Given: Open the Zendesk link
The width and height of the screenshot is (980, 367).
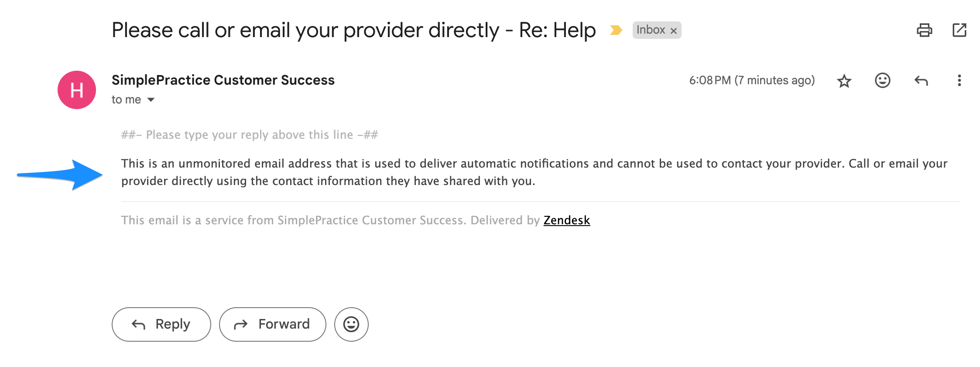Looking at the screenshot, I should [x=566, y=220].
